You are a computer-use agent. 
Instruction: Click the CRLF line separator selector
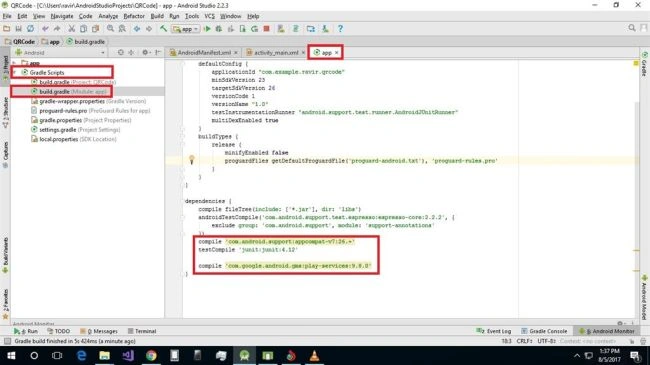pos(524,341)
